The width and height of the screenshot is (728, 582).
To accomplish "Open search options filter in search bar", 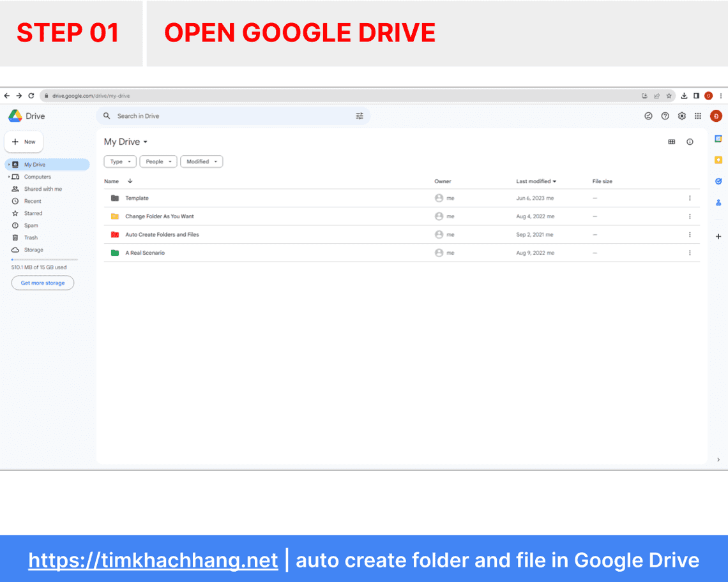I will (360, 116).
